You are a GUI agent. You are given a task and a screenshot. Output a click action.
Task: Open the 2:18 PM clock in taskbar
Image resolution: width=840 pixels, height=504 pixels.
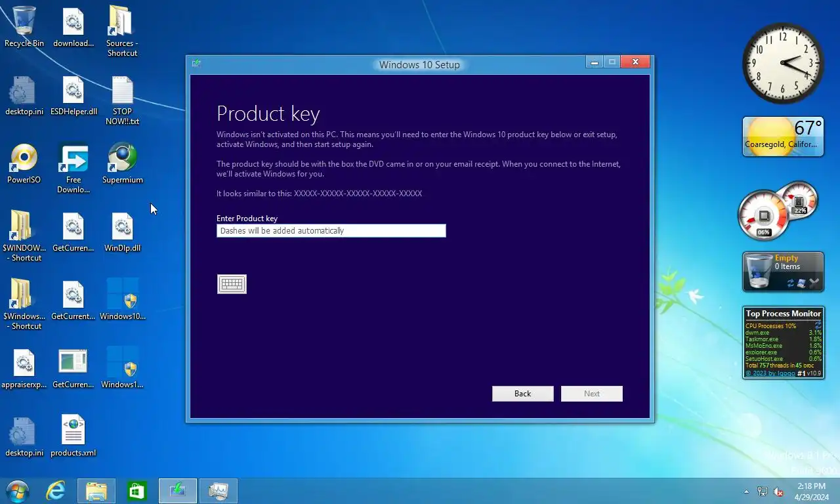point(811,491)
